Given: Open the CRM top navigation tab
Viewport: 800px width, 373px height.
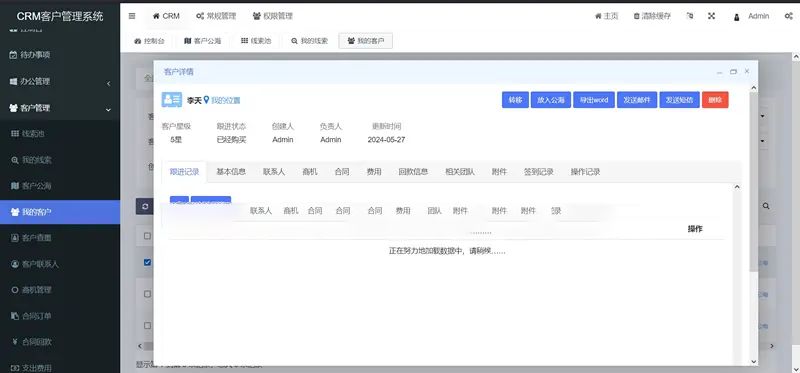Looking at the screenshot, I should [x=166, y=16].
